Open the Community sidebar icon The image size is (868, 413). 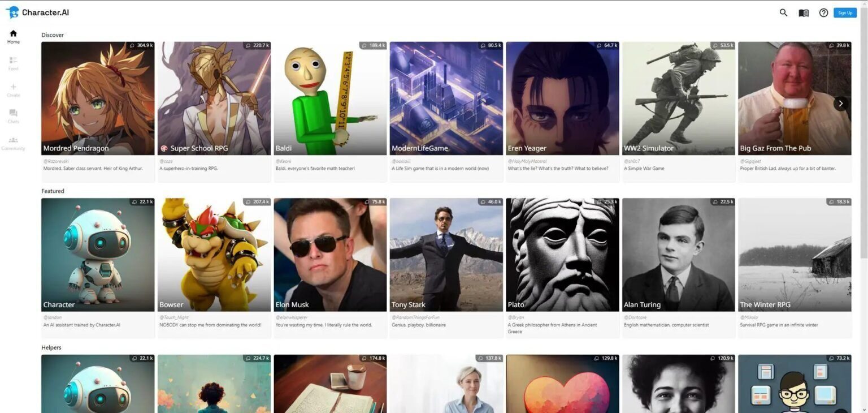click(x=14, y=143)
